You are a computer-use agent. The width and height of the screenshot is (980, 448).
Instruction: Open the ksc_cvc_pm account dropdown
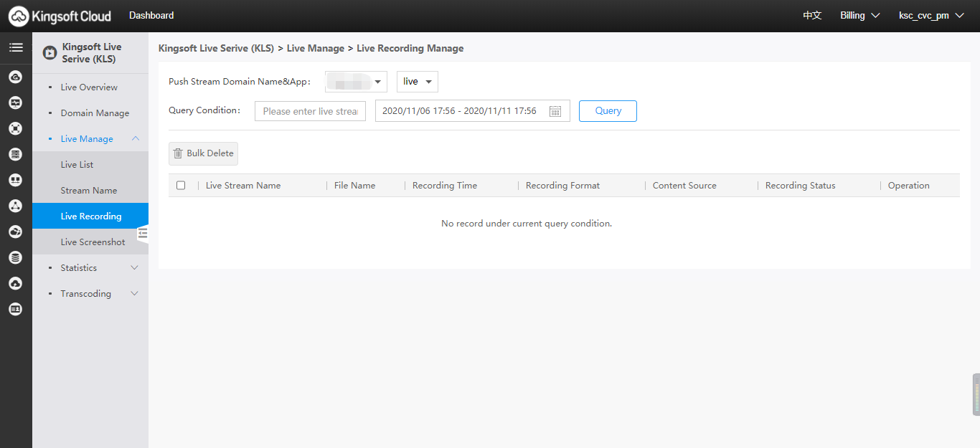[930, 16]
